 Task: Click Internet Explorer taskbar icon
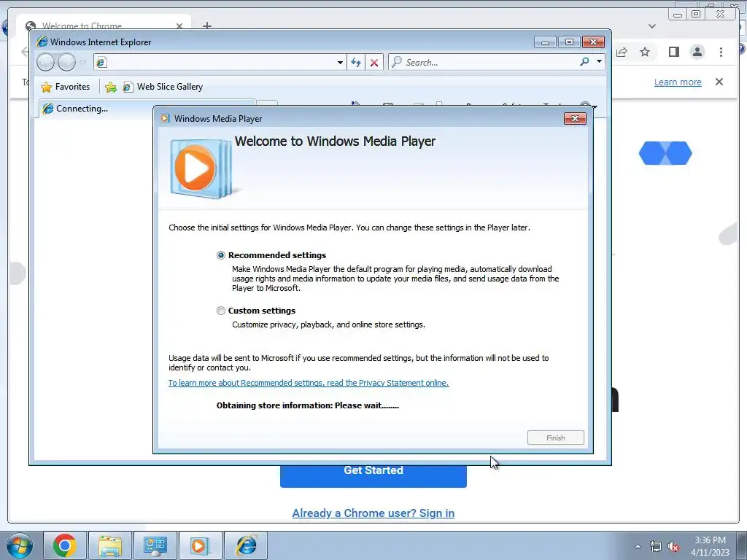[x=246, y=545]
